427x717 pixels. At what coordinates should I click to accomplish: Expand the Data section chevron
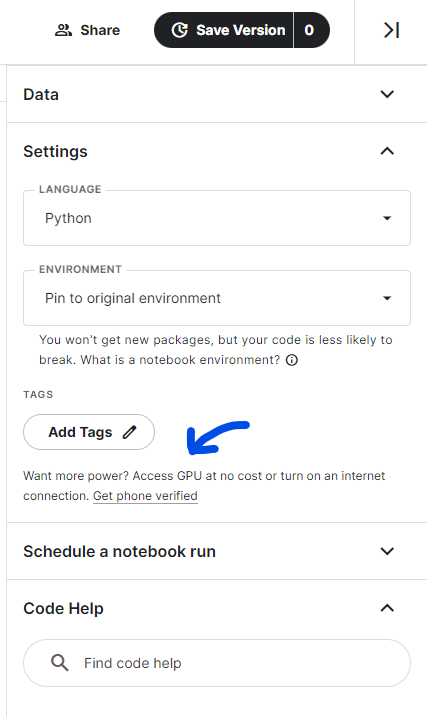[x=387, y=94]
